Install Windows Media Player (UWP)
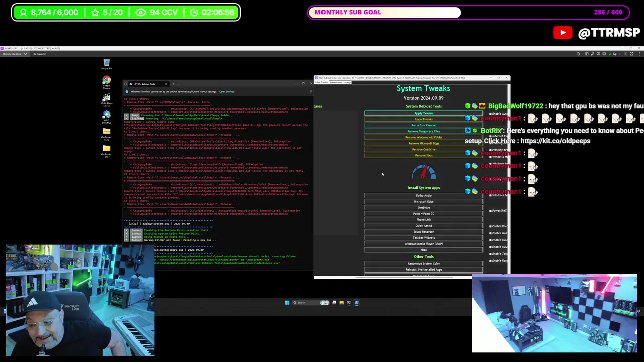This screenshot has height=362, width=644. (x=424, y=244)
